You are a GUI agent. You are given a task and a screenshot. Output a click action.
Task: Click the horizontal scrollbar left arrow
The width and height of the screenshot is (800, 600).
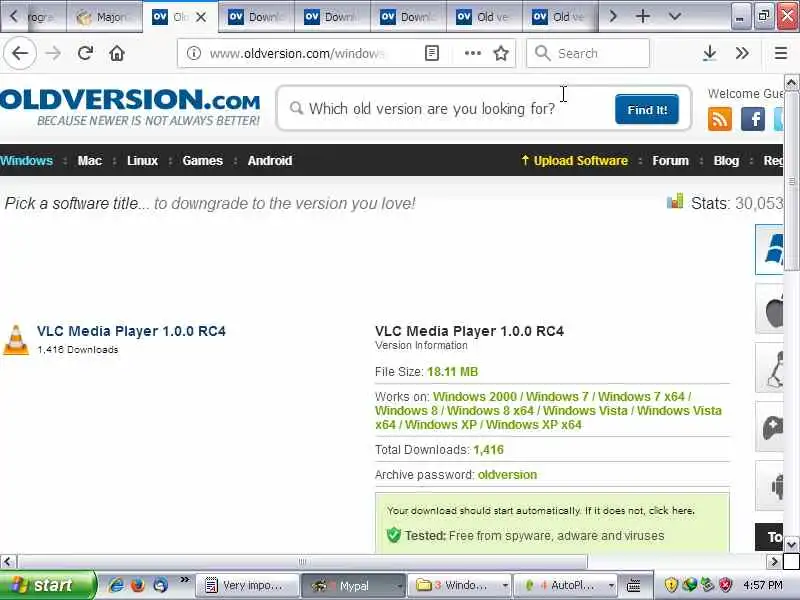7,562
